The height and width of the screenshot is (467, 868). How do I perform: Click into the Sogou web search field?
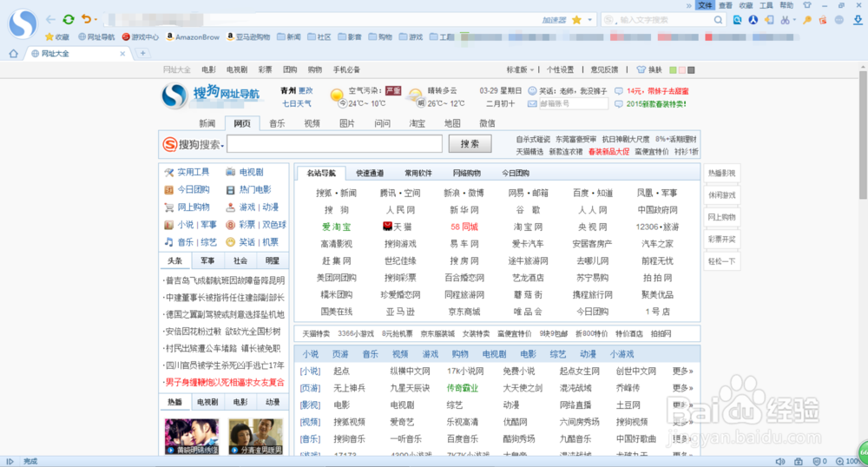[x=334, y=144]
